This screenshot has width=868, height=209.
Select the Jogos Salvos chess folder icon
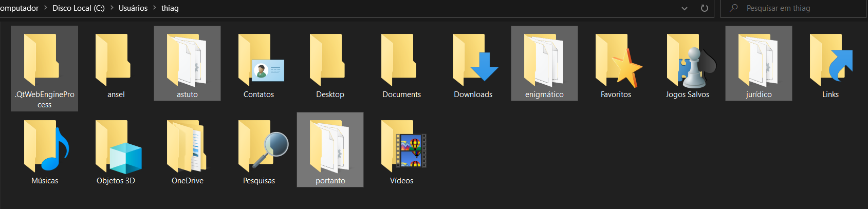point(691,60)
